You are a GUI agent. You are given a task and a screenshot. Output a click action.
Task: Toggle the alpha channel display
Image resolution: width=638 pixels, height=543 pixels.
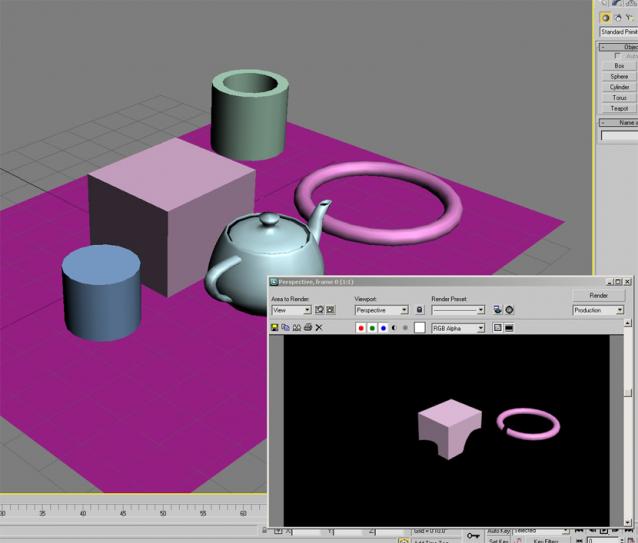(394, 328)
